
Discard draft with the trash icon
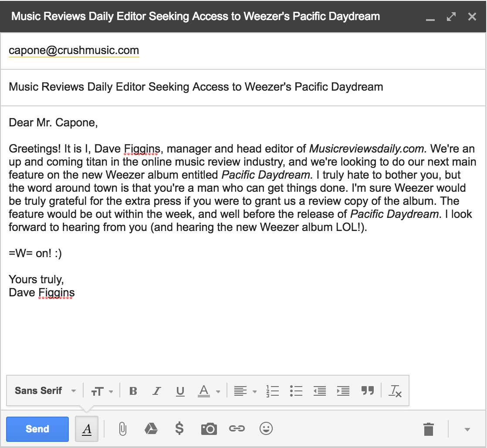click(x=429, y=429)
